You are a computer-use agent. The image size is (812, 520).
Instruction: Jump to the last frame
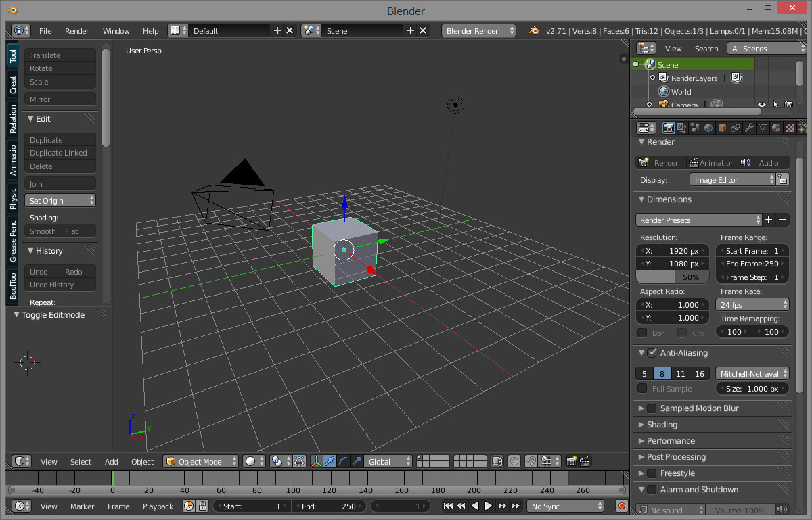[516, 506]
